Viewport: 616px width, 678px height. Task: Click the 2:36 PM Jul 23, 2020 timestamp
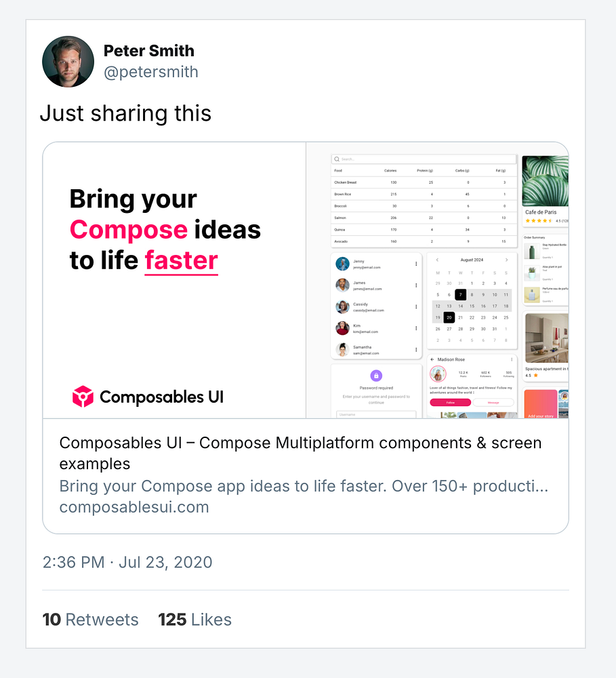[x=127, y=562]
